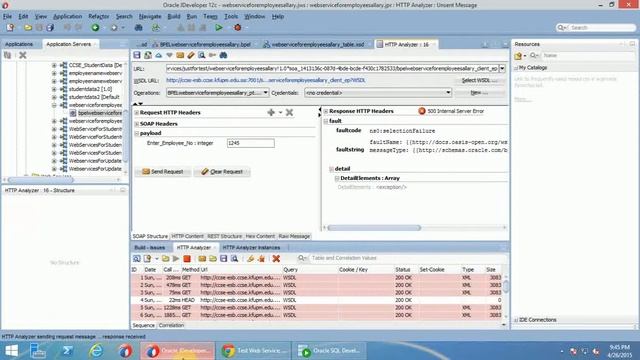Image resolution: width=640 pixels, height=360 pixels.
Task: Click the New file icon in main toolbar
Action: pos(10,28)
